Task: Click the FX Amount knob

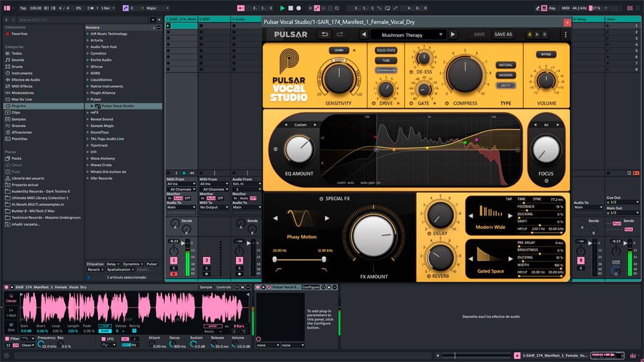Action: click(x=374, y=237)
